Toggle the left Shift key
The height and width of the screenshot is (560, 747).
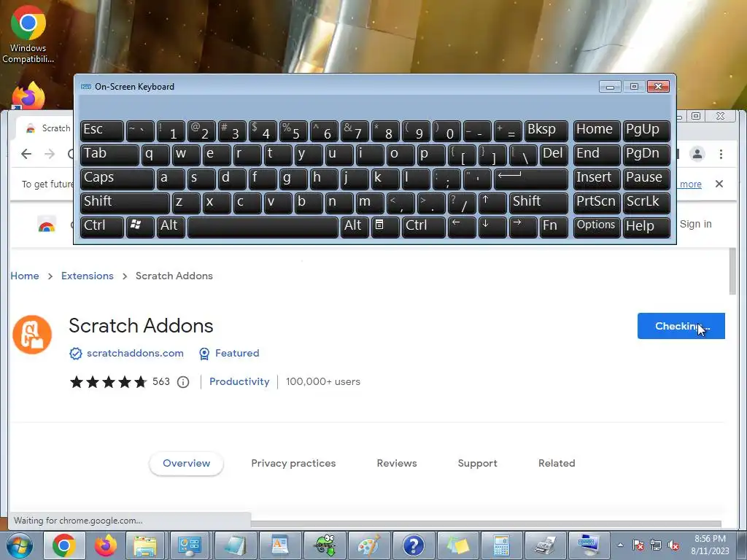[x=125, y=203]
